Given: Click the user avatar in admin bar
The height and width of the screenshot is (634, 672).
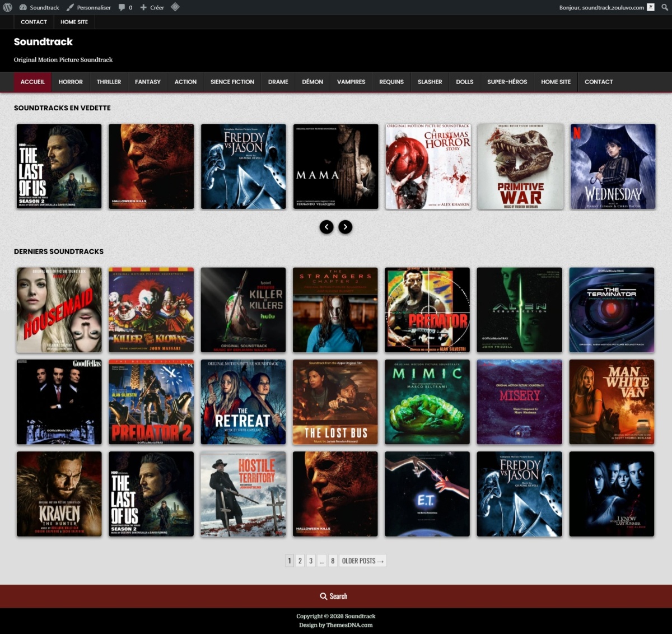Looking at the screenshot, I should click(650, 7).
